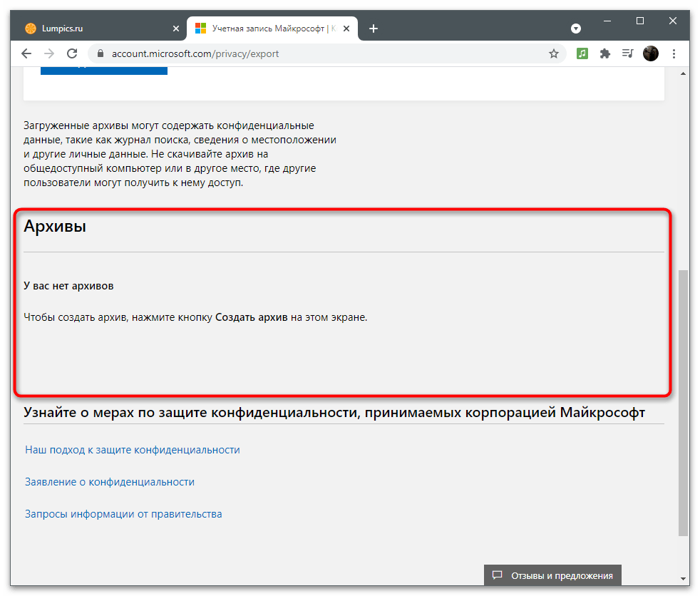Open the media control playlist icon

[628, 53]
